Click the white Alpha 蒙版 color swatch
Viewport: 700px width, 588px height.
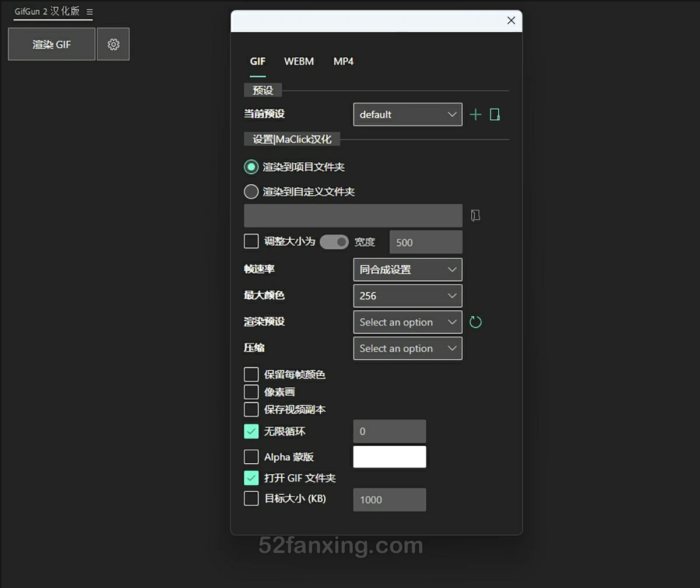(x=390, y=457)
